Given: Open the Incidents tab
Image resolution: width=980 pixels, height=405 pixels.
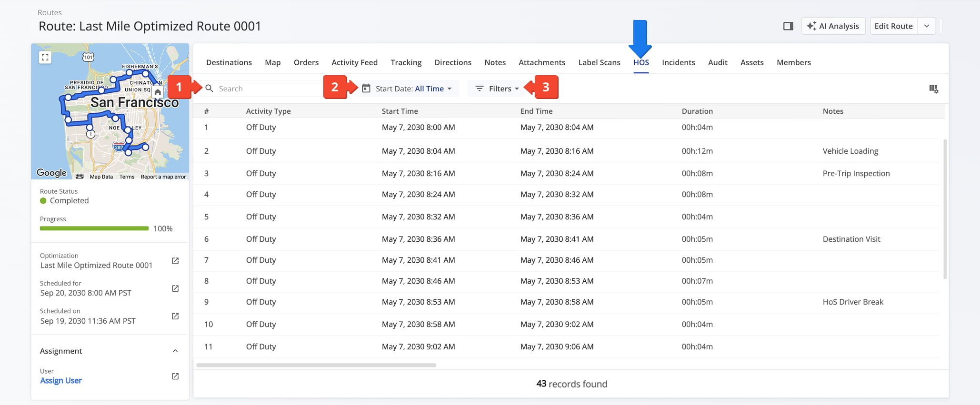Looking at the screenshot, I should point(679,62).
